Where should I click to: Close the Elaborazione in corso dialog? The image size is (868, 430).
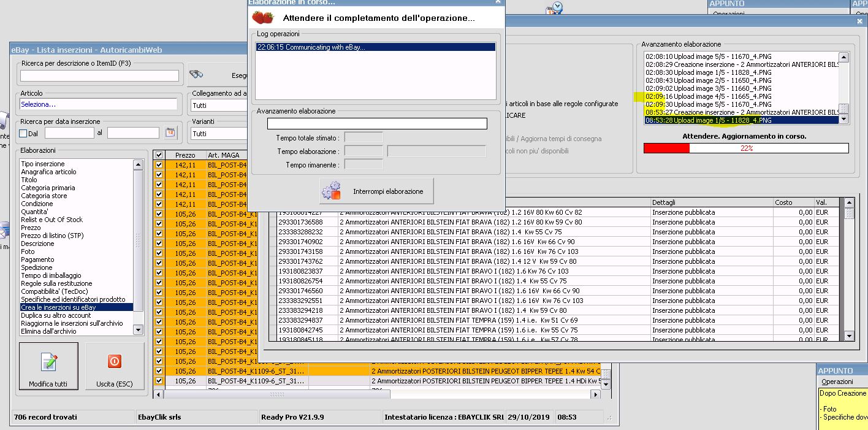497,2
